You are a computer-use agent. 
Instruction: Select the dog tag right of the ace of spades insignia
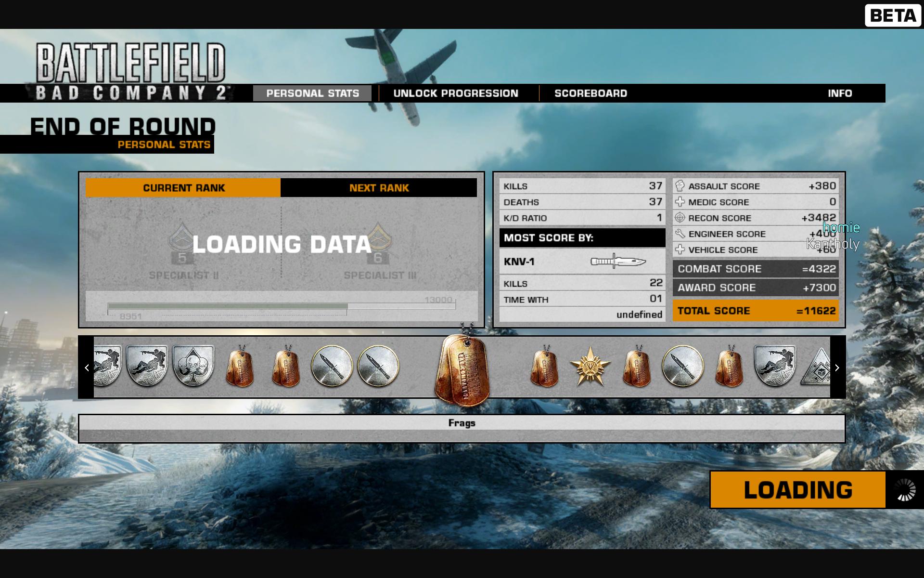tap(240, 366)
